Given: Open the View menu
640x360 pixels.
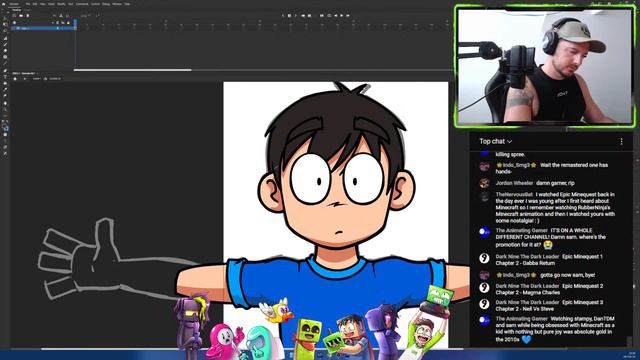Looking at the screenshot, I should (42, 4).
